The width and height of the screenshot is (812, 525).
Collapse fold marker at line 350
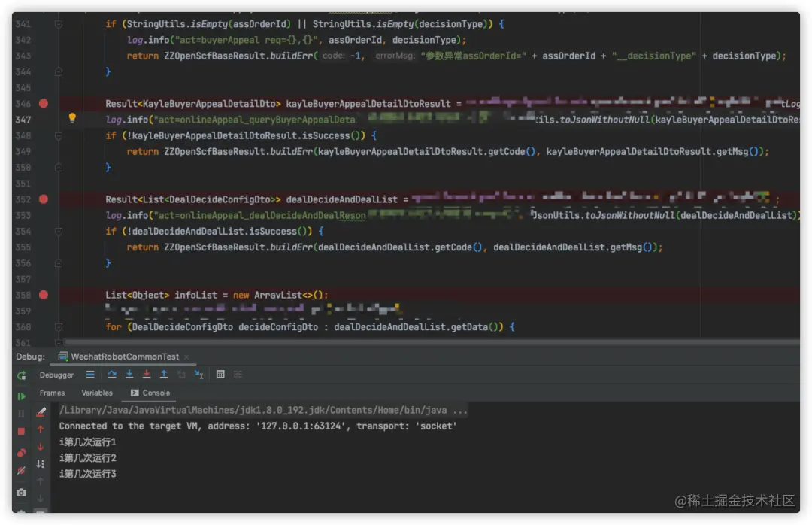pyautogui.click(x=59, y=168)
